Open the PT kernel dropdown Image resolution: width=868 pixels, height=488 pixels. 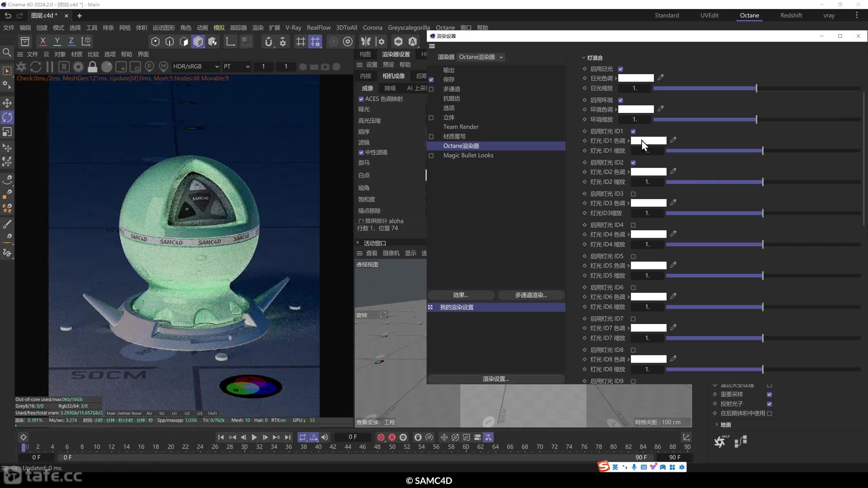(x=236, y=66)
